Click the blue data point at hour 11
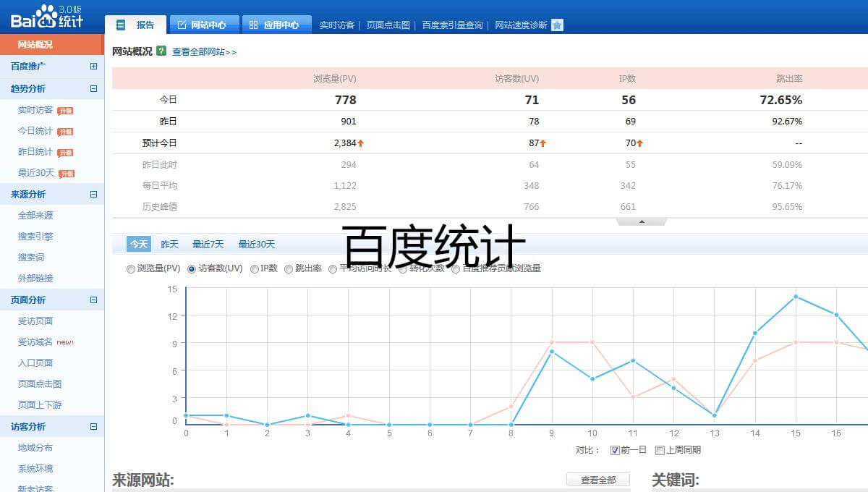The width and height of the screenshot is (868, 492). tap(633, 360)
